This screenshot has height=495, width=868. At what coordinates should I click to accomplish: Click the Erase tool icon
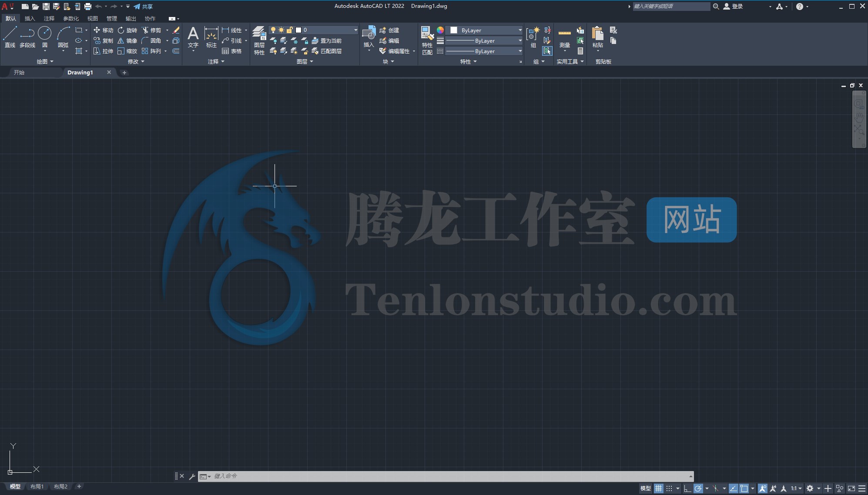coord(176,30)
